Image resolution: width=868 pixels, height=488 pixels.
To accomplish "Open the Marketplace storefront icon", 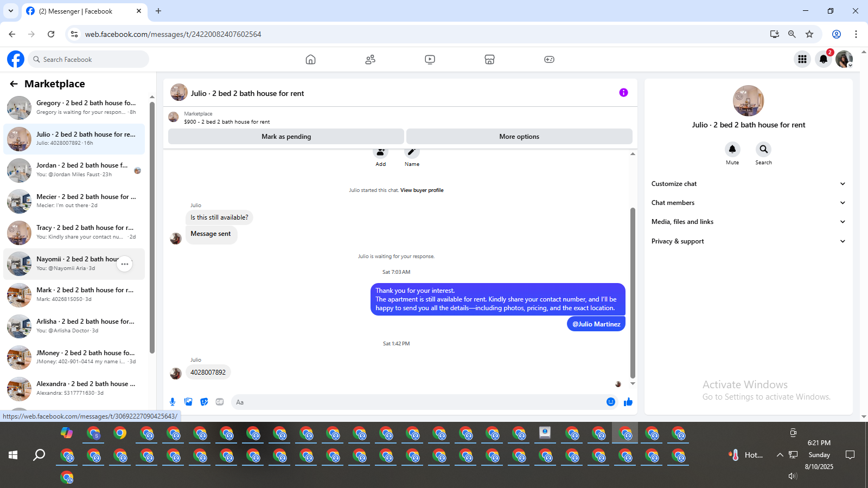I will (x=489, y=60).
